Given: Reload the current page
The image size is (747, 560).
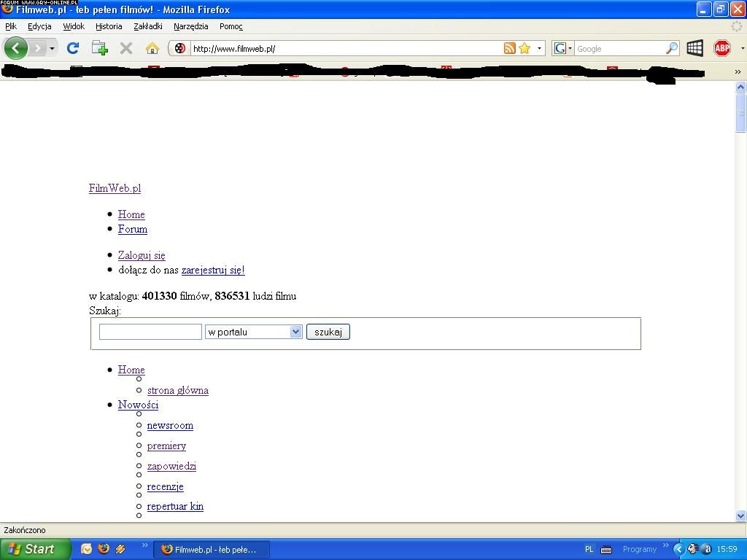Looking at the screenshot, I should click(x=72, y=48).
